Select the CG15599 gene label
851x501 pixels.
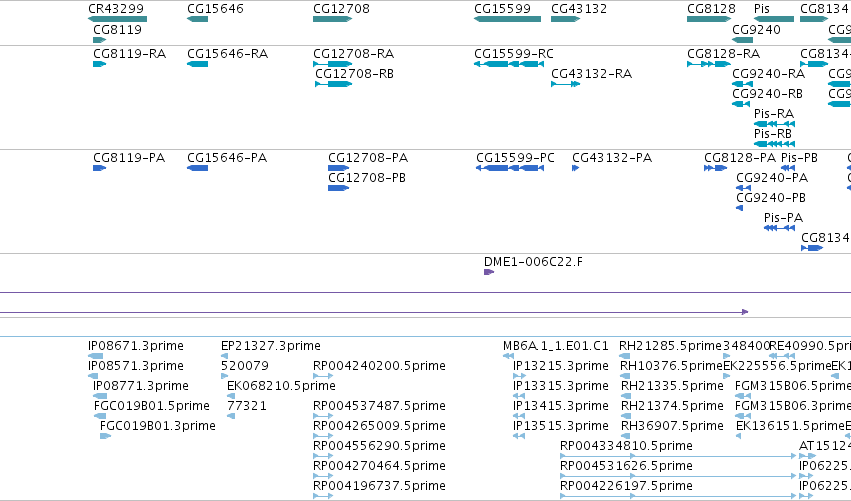point(503,9)
